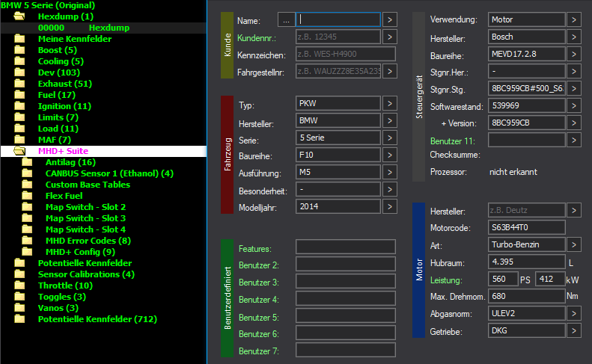Click the Kennzeichen input field

346,54
